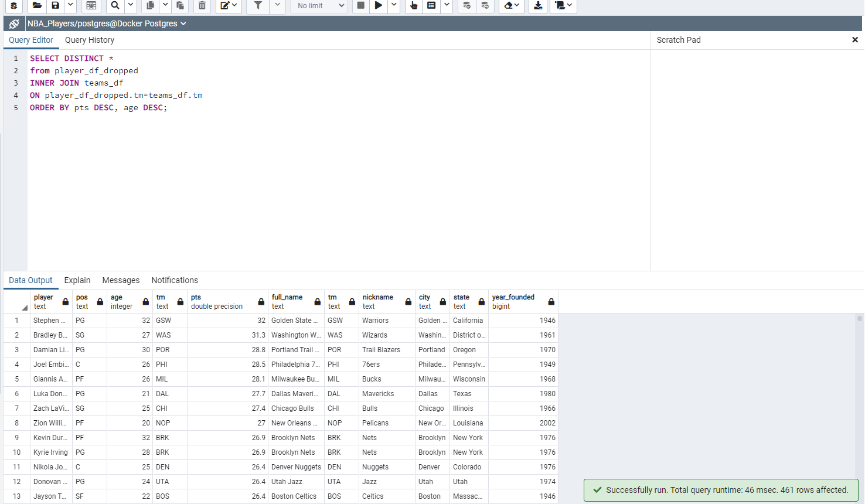
Task: Paste from clipboard
Action: (x=181, y=6)
